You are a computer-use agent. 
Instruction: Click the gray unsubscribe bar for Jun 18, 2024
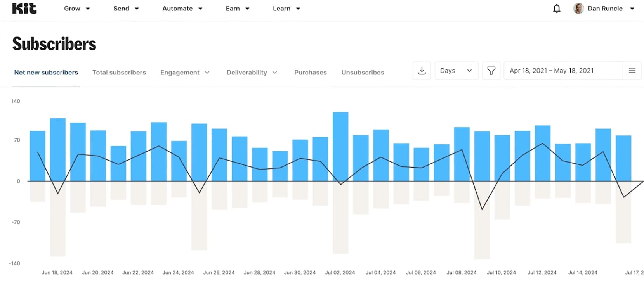pos(58,219)
